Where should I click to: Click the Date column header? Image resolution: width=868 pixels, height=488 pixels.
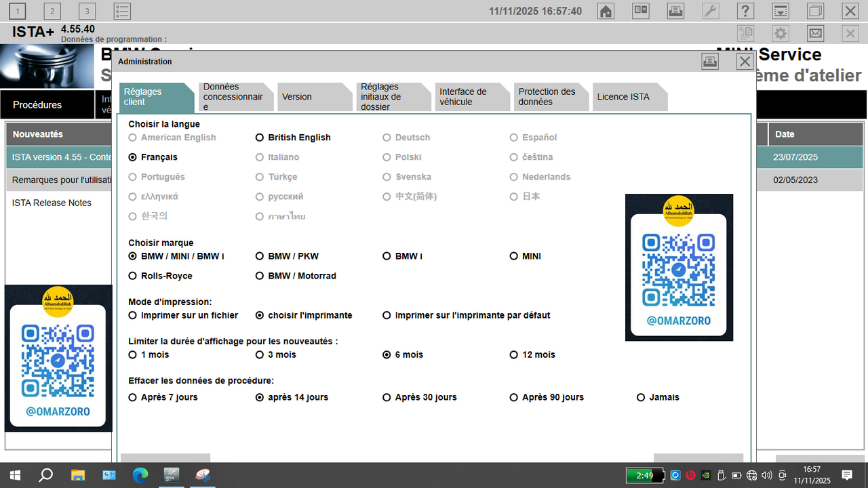point(816,134)
